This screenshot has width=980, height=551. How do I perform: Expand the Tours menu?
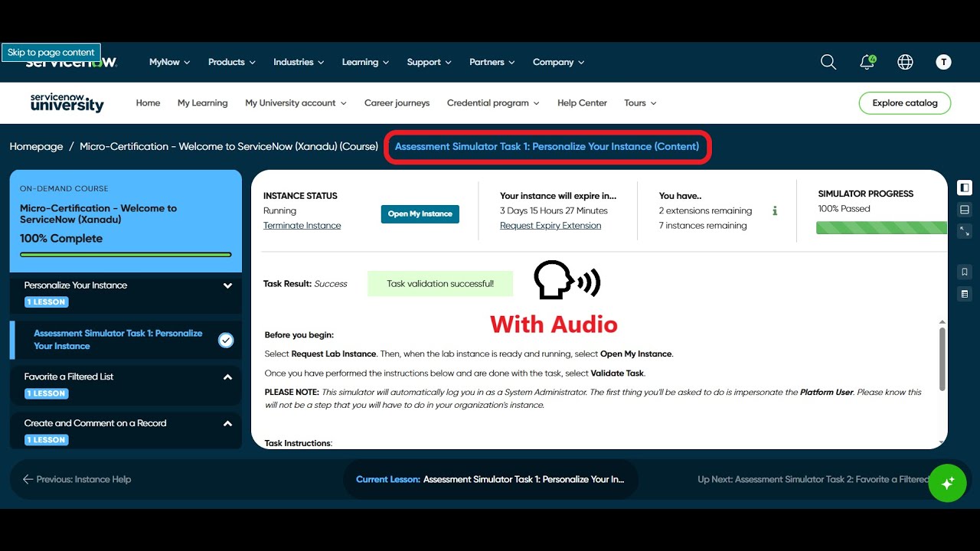pyautogui.click(x=640, y=103)
